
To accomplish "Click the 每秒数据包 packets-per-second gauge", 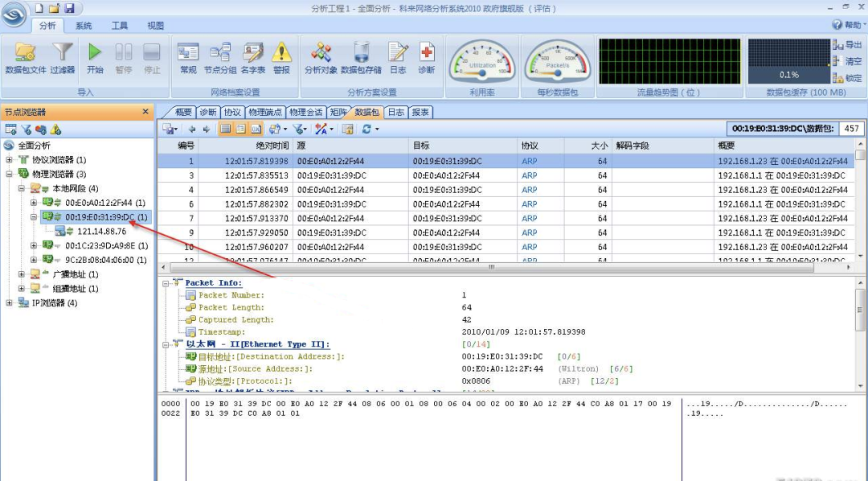I will pyautogui.click(x=558, y=61).
